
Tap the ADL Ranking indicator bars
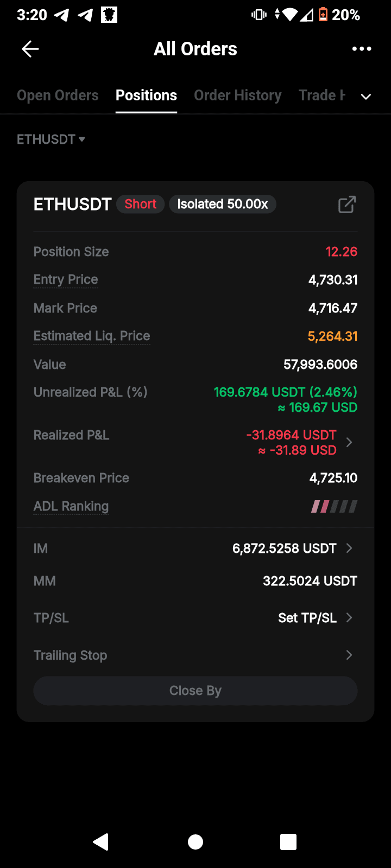click(334, 507)
